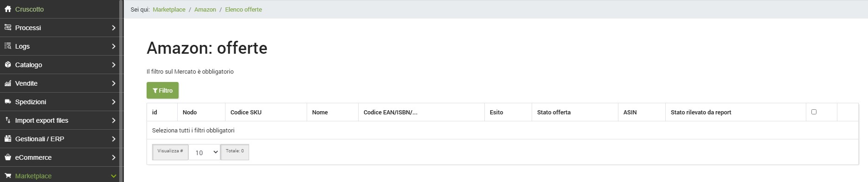868x182 pixels.
Task: Go to Marketplace breadcrumb link
Action: (169, 9)
